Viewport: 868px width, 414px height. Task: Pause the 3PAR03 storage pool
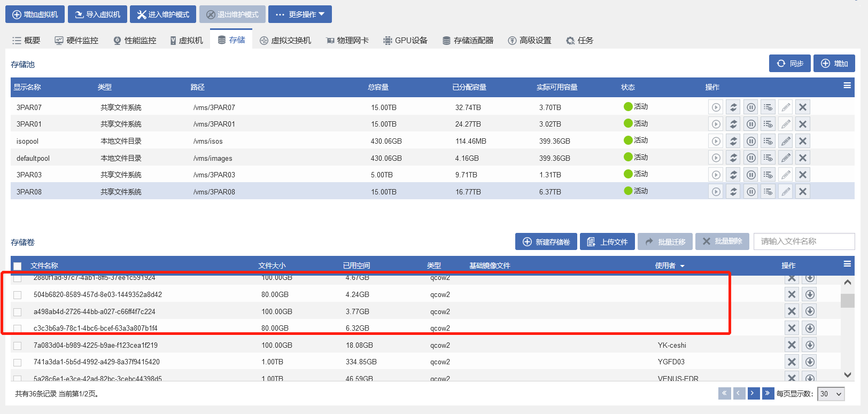(x=751, y=175)
